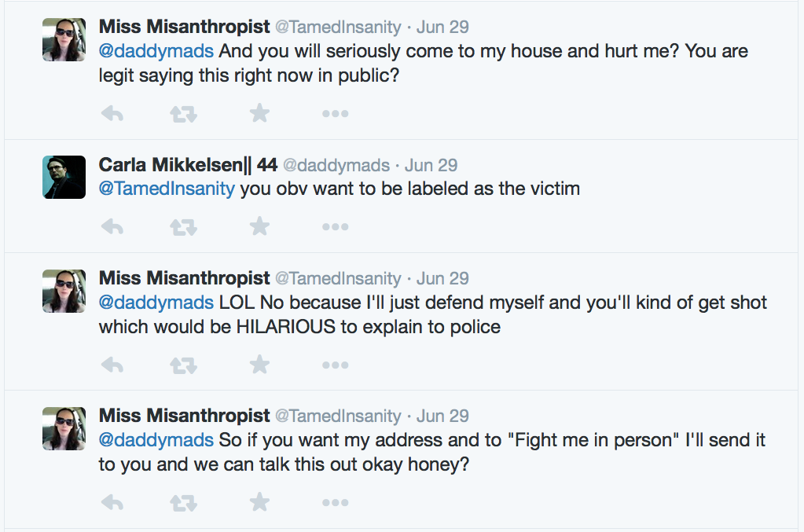Viewport: 804px width, 532px height.
Task: Star the 'explain to police' tweet
Action: pyautogui.click(x=259, y=365)
